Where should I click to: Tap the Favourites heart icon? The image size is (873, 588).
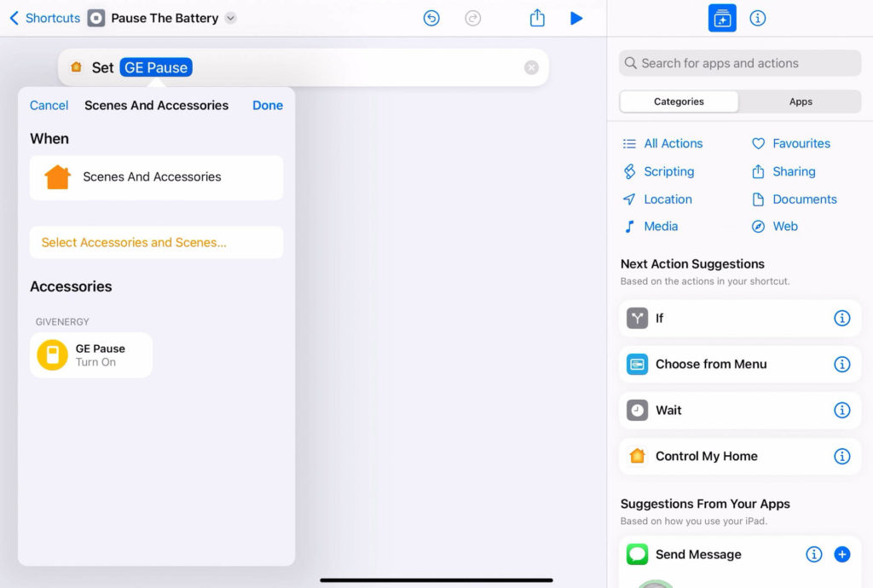[x=758, y=143]
